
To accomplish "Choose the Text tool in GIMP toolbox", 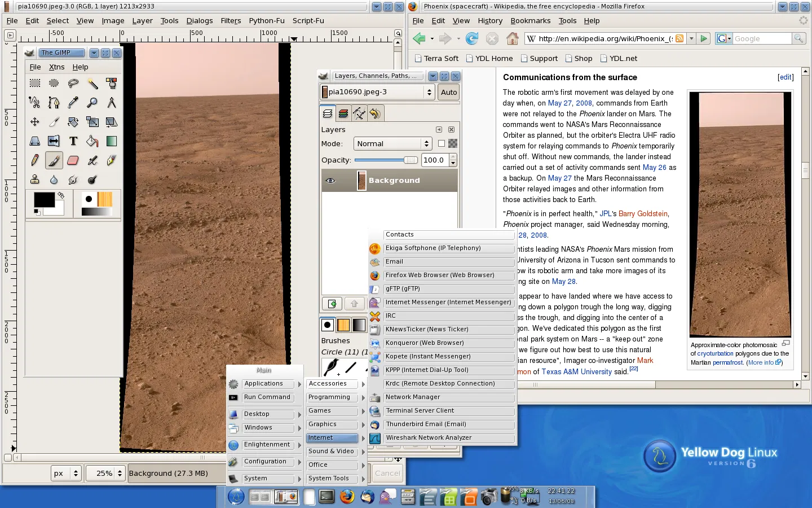I will (73, 141).
